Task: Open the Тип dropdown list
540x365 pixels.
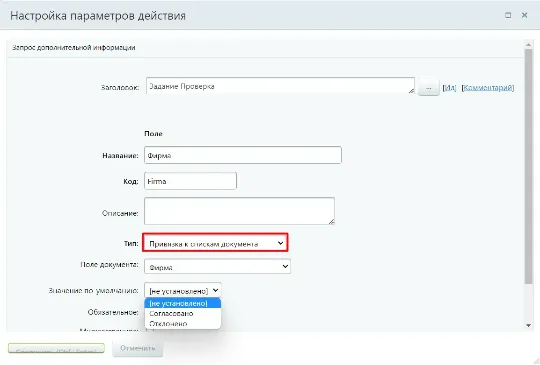Action: (x=215, y=243)
